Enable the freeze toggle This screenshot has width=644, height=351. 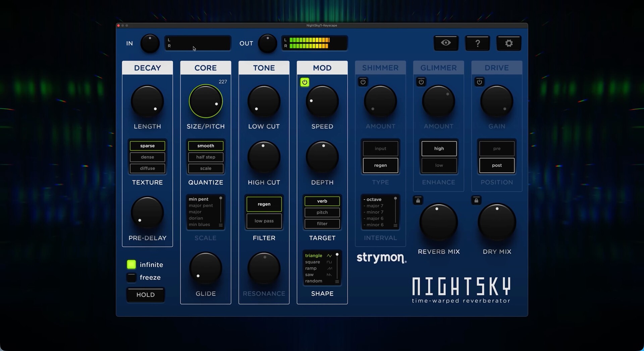[131, 277]
